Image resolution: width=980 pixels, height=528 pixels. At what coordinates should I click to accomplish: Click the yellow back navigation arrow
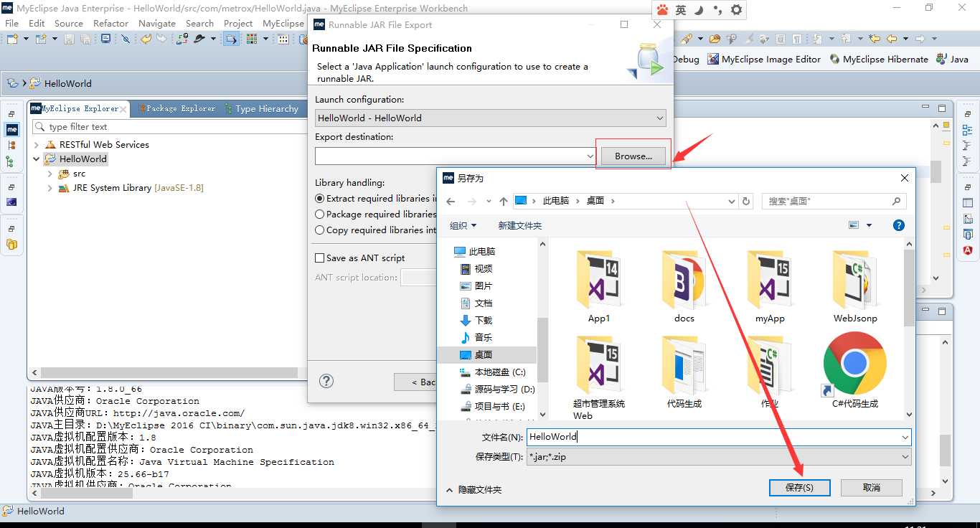point(892,39)
